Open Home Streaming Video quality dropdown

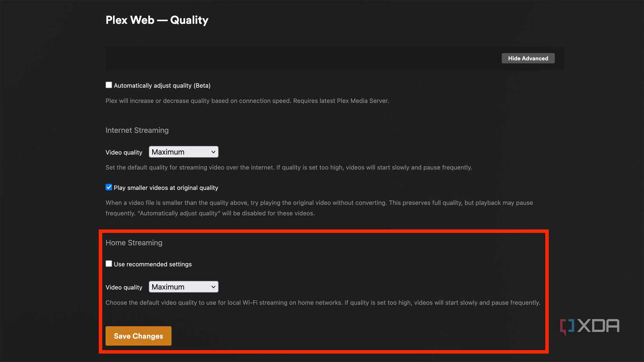[183, 287]
